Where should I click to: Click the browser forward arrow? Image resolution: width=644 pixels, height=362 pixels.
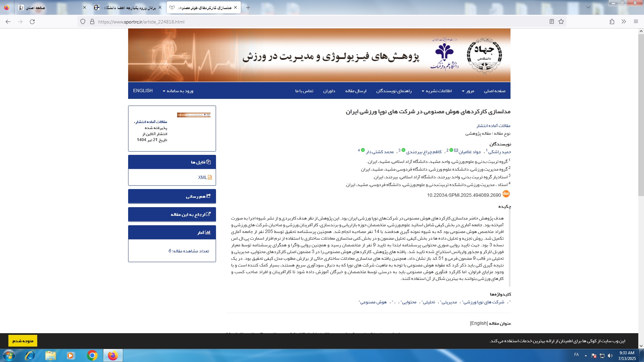20,22
